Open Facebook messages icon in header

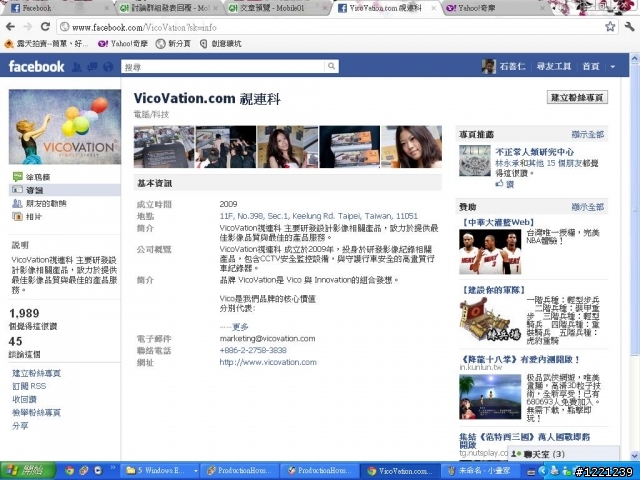93,67
